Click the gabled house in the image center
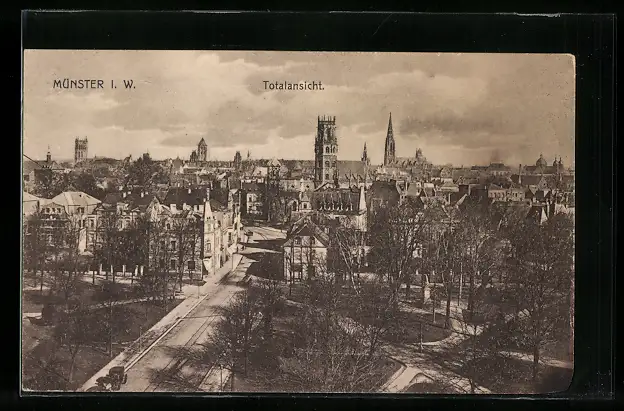Image resolution: width=624 pixels, height=411 pixels. (306, 249)
